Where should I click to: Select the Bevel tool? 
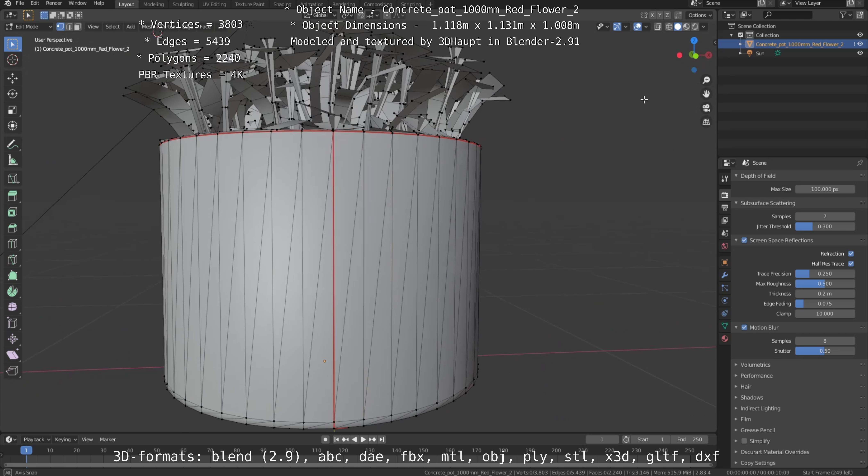click(x=13, y=228)
